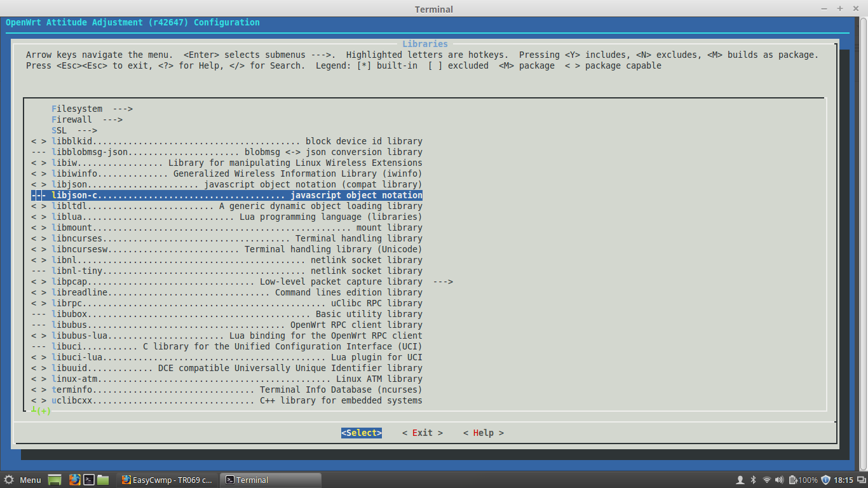This screenshot has width=868, height=488.
Task: Click the update manager shield icon
Action: click(x=825, y=480)
